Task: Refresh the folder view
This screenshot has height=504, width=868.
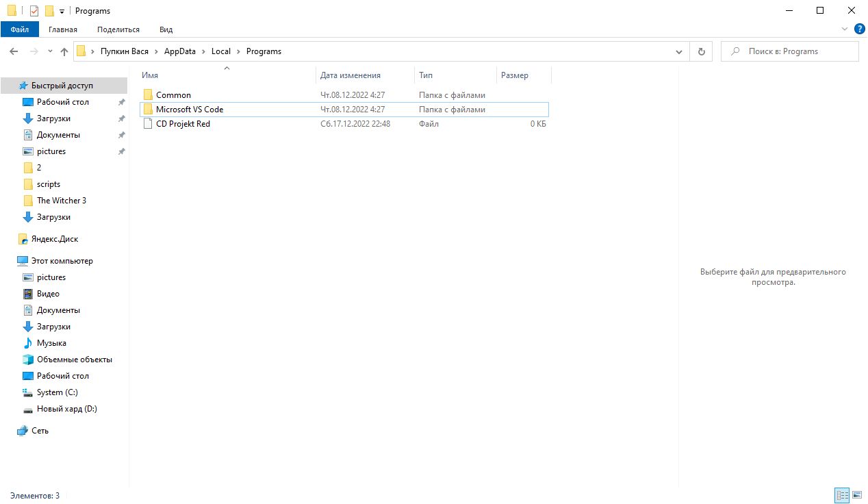Action: click(x=701, y=51)
